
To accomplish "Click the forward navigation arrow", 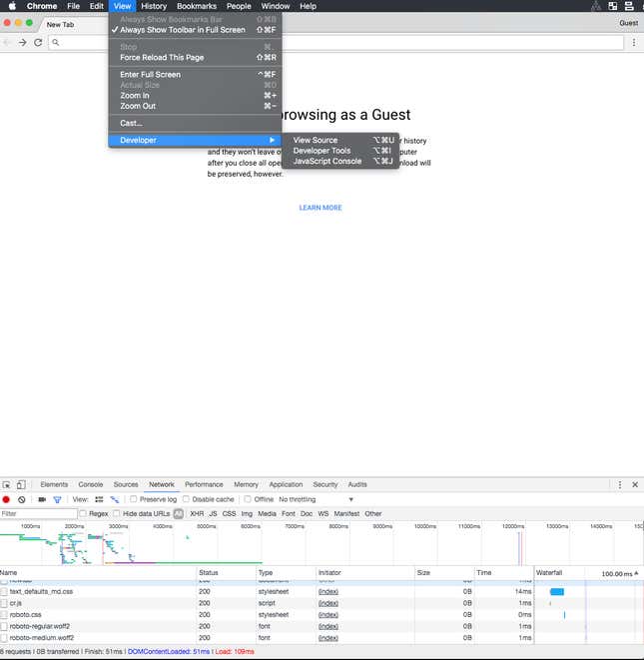I will tap(22, 43).
